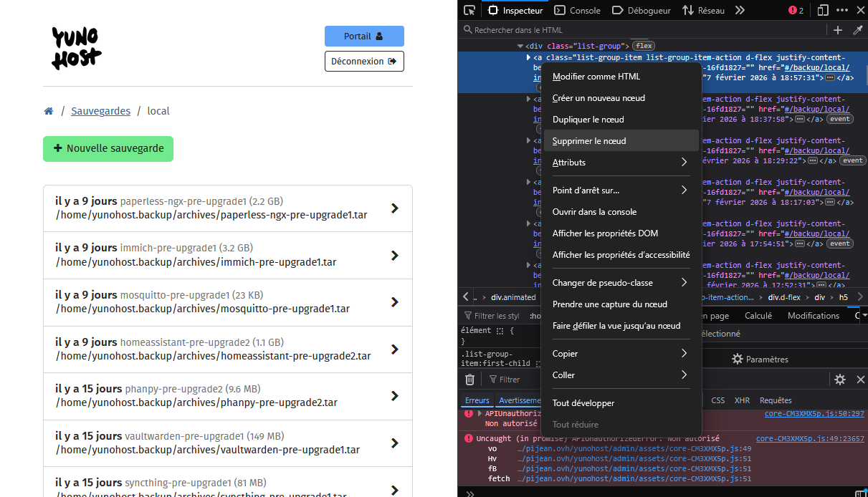Image resolution: width=868 pixels, height=497 pixels.
Task: Click the home icon in breadcrumb
Action: click(x=49, y=111)
